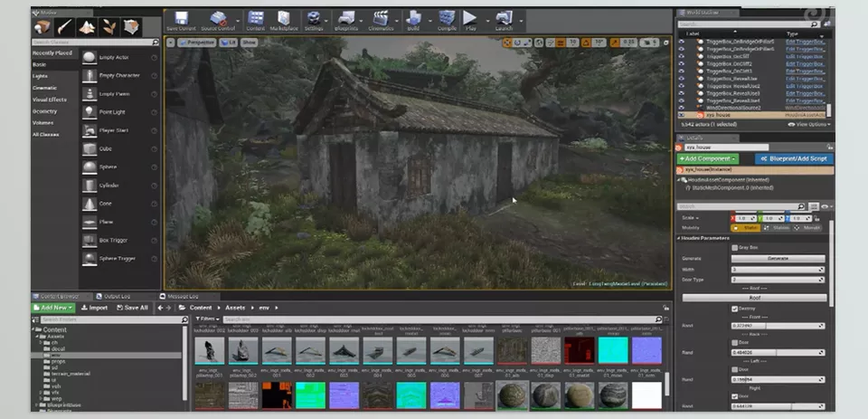Image resolution: width=868 pixels, height=419 pixels.
Task: Click the Play toolbar button
Action: point(470,21)
